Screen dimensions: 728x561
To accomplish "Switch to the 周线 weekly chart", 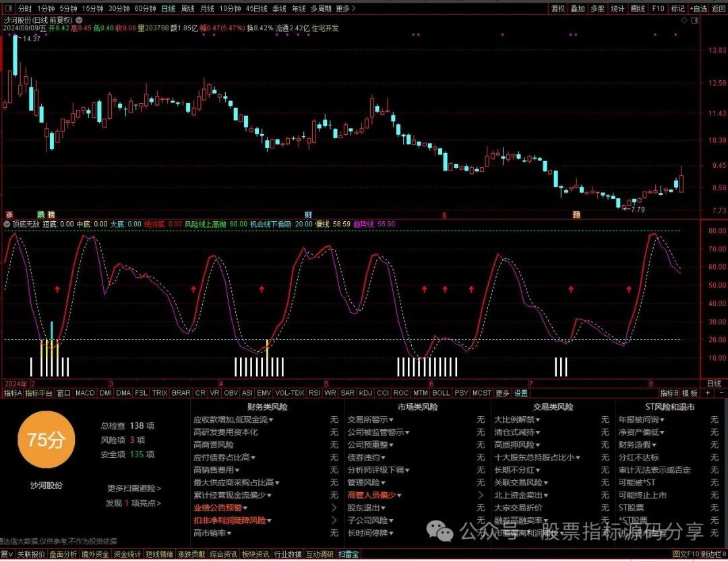I will click(187, 8).
